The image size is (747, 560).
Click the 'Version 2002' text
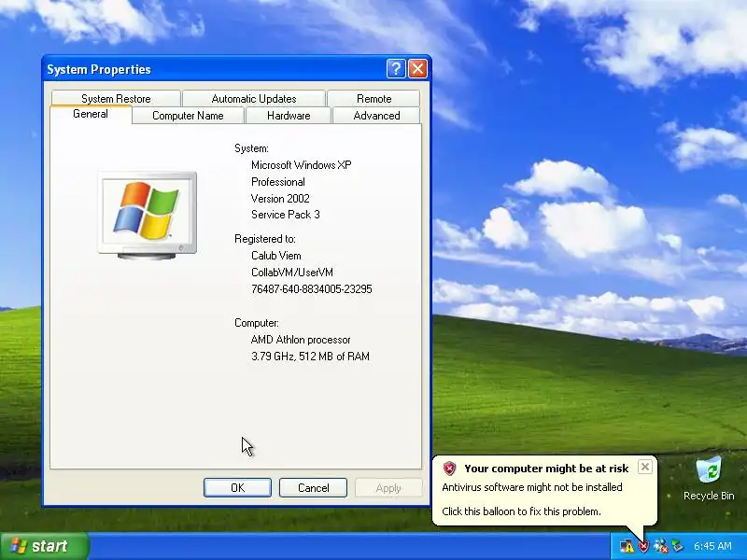pyautogui.click(x=280, y=199)
